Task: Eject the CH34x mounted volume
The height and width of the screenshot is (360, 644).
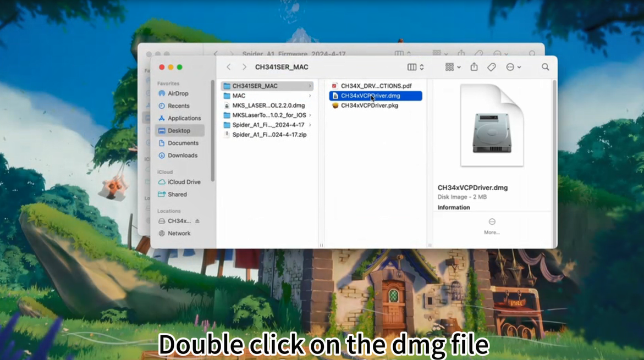Action: (197, 221)
